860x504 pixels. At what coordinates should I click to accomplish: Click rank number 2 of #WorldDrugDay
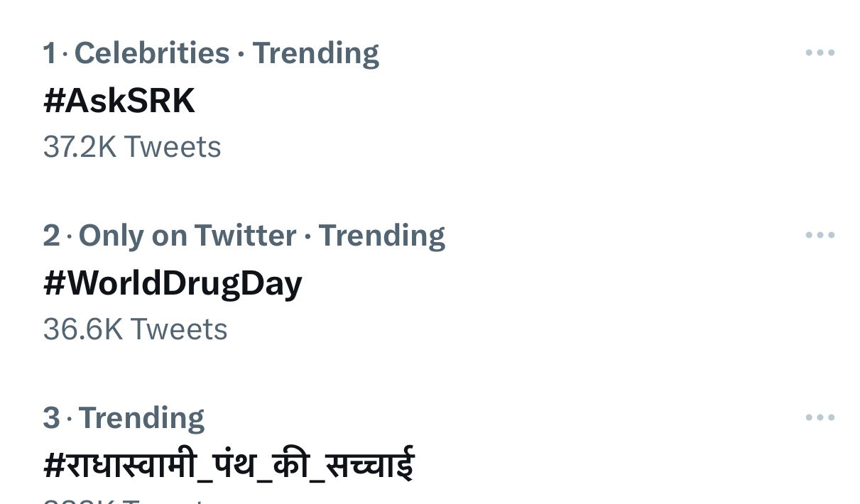51,236
